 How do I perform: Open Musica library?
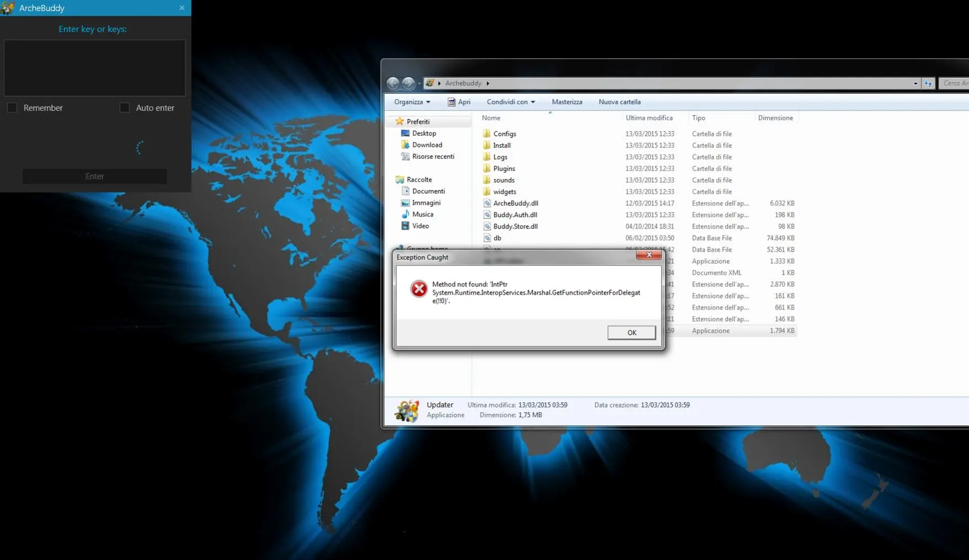point(423,214)
